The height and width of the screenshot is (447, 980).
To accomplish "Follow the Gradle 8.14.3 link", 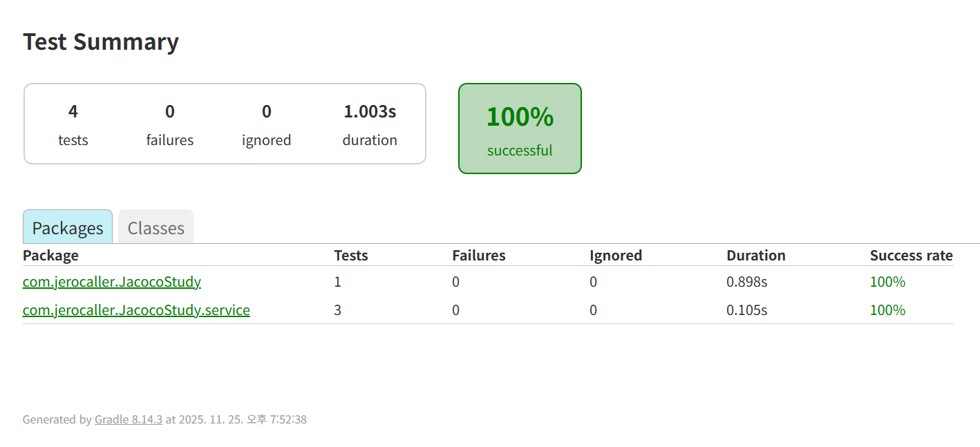I will [x=129, y=419].
